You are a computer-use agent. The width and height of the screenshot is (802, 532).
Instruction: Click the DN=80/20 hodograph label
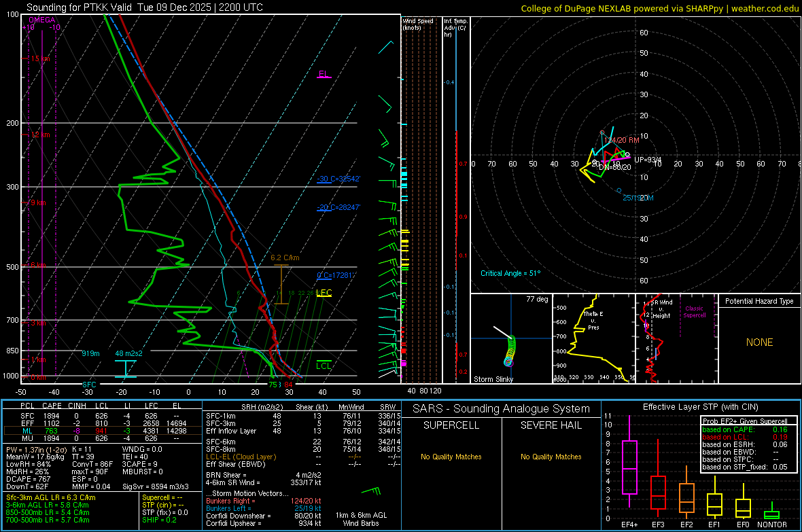[615, 167]
